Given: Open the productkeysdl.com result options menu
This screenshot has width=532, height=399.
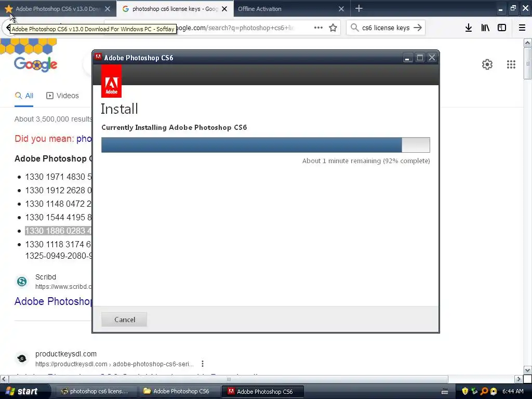Looking at the screenshot, I should point(203,364).
